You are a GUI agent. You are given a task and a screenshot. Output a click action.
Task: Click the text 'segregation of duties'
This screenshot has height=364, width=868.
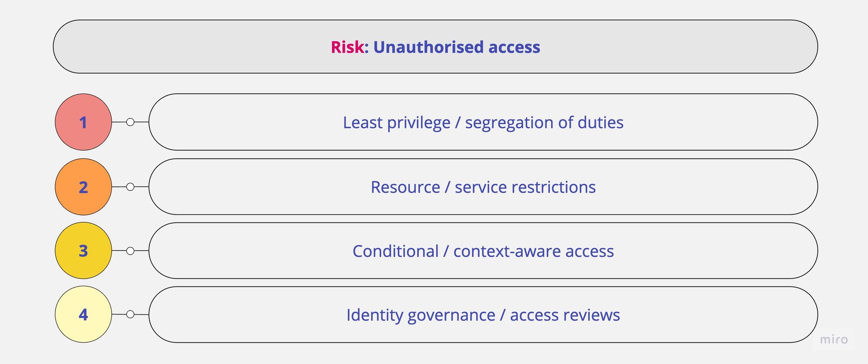[x=544, y=123]
